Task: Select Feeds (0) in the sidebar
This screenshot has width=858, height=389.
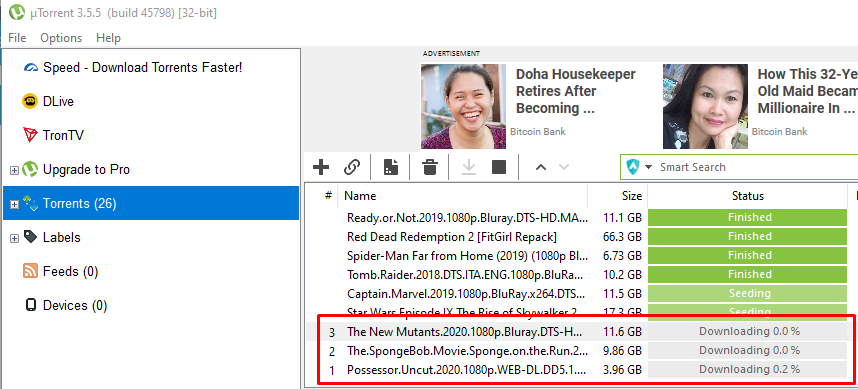Action: (71, 271)
